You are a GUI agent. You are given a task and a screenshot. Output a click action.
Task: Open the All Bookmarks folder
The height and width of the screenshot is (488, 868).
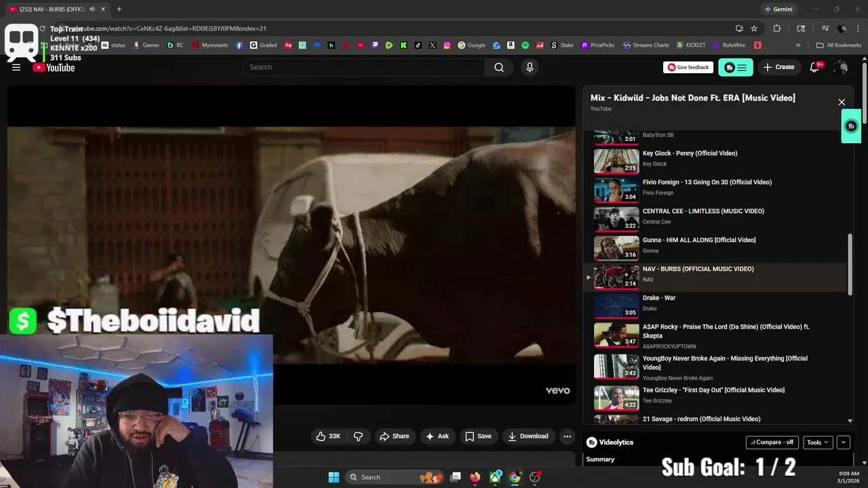coord(839,45)
